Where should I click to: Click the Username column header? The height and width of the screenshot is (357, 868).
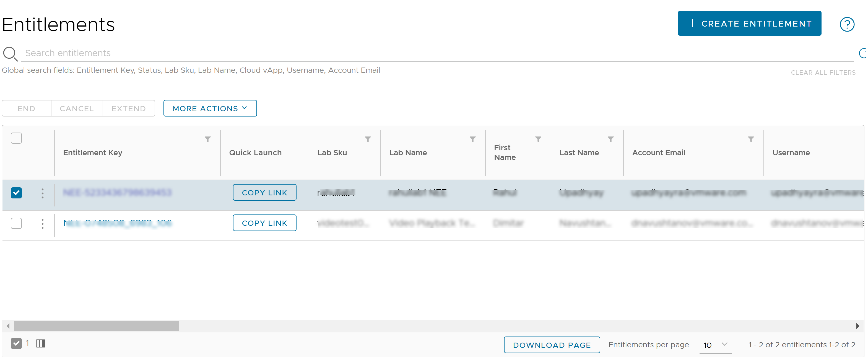coord(791,153)
